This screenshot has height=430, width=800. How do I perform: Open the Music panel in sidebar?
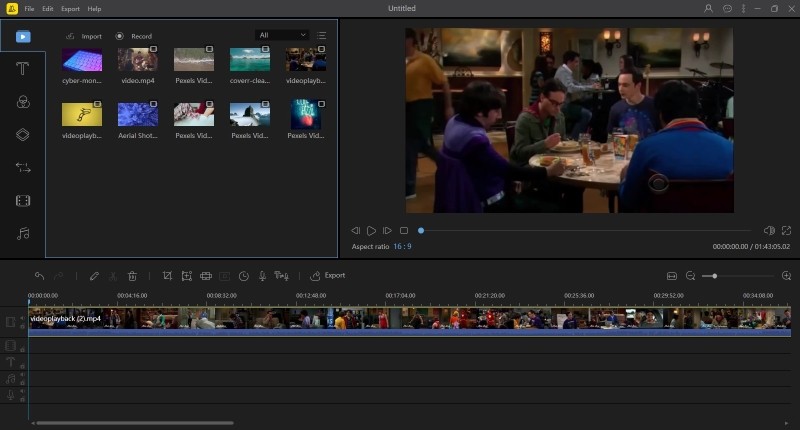tap(23, 234)
